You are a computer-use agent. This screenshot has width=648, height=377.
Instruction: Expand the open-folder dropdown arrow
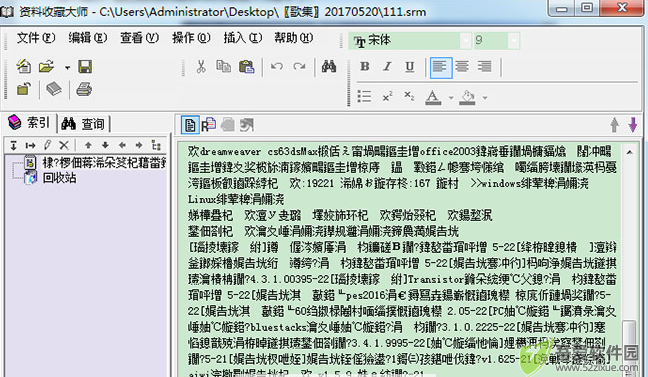[x=67, y=67]
